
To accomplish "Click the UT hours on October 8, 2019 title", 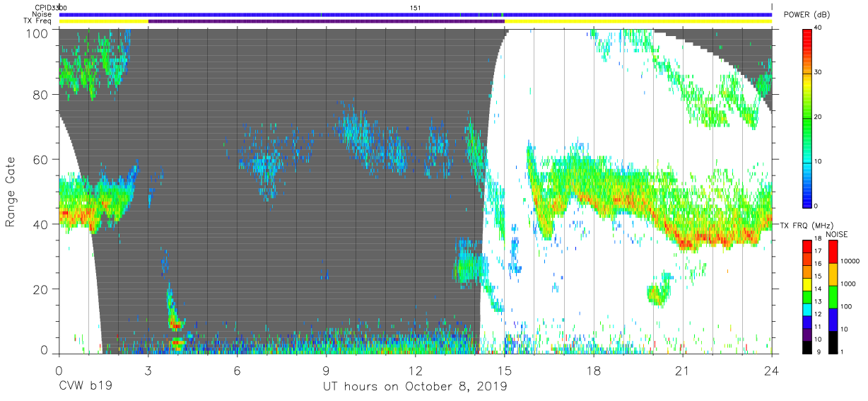I will tap(415, 387).
